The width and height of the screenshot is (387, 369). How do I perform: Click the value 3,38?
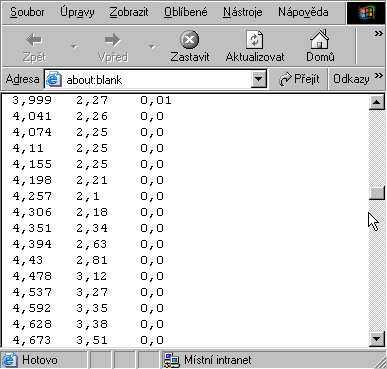point(92,324)
